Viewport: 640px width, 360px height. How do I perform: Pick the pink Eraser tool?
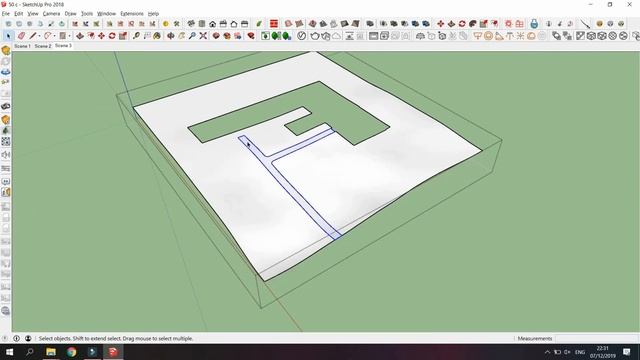21,36
